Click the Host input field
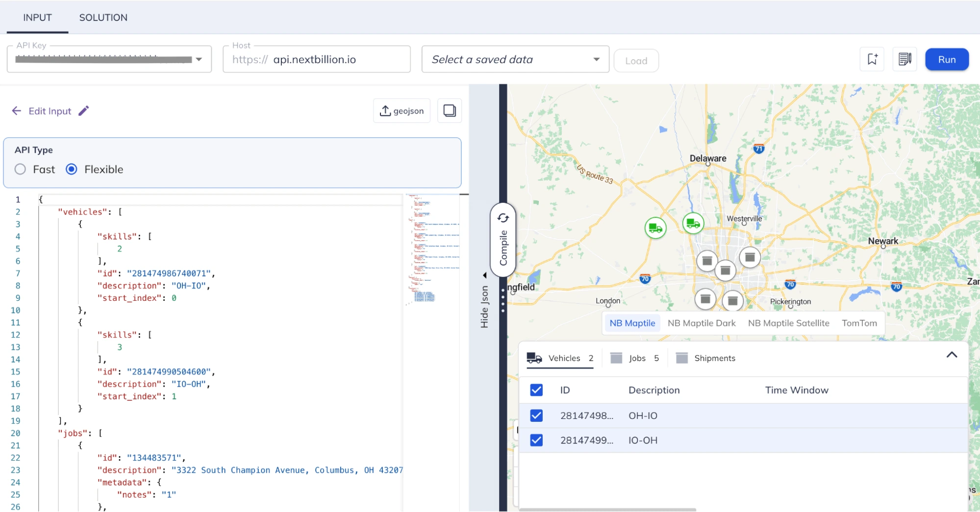This screenshot has height=512, width=980. pyautogui.click(x=317, y=59)
